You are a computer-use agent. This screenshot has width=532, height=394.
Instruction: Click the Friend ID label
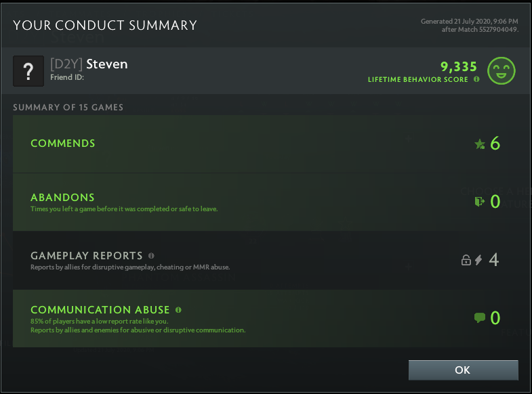[66, 78]
